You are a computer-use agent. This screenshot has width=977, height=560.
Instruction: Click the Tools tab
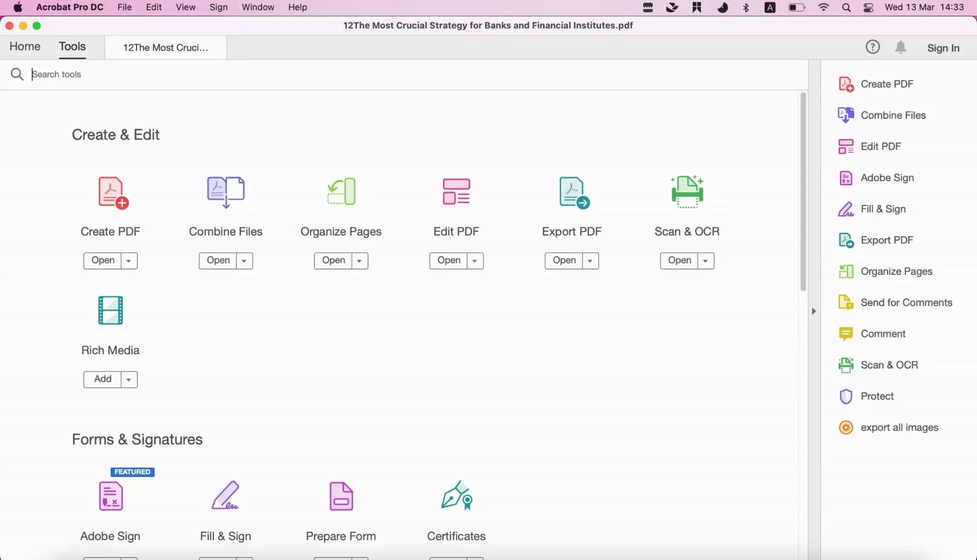pos(73,46)
